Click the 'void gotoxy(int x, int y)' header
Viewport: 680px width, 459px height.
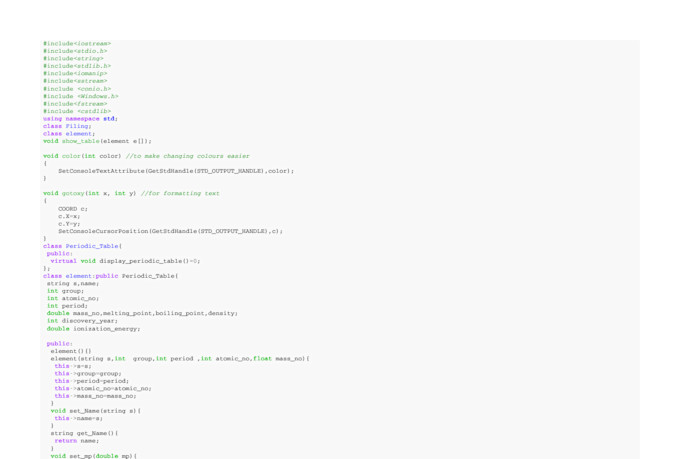click(90, 193)
